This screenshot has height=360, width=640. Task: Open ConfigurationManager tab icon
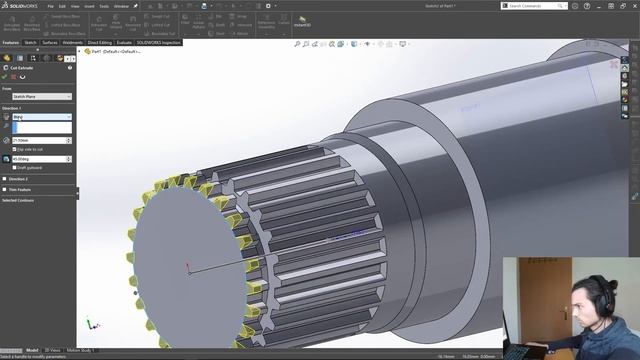coord(33,58)
